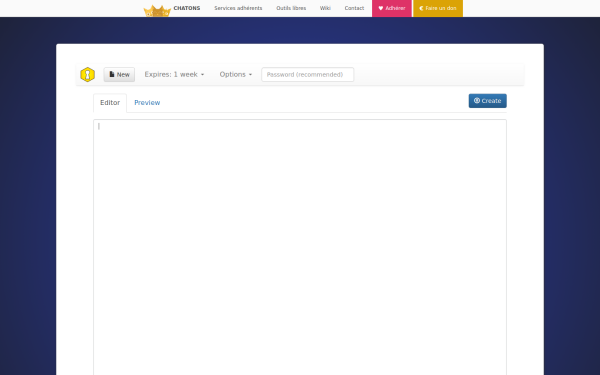
Task: Open the Services adhérents menu item
Action: coord(238,8)
